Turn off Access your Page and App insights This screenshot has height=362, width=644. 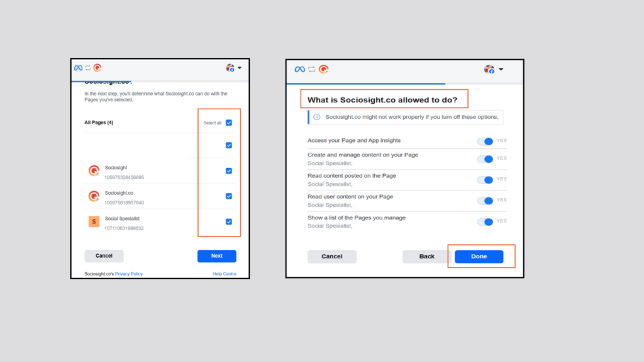pos(485,141)
